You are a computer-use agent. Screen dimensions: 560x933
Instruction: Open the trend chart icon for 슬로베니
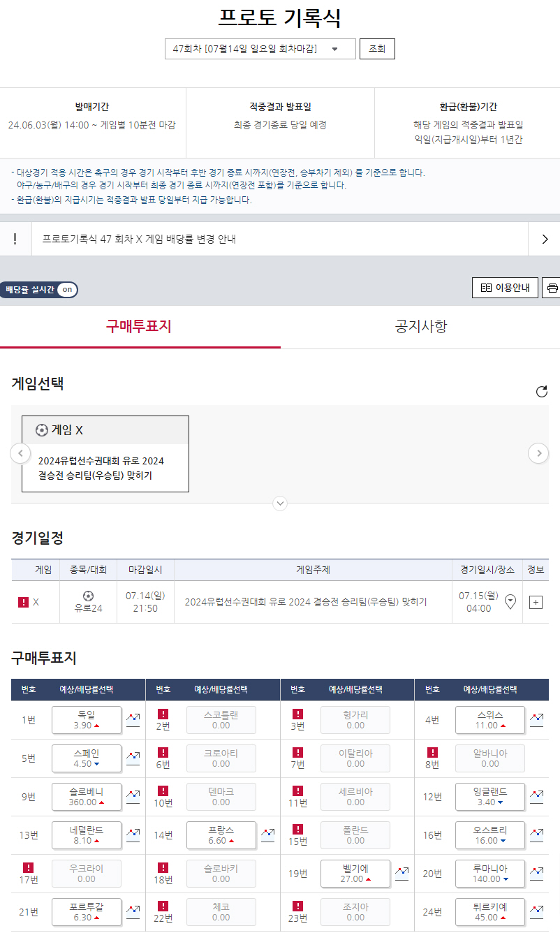[x=133, y=795]
